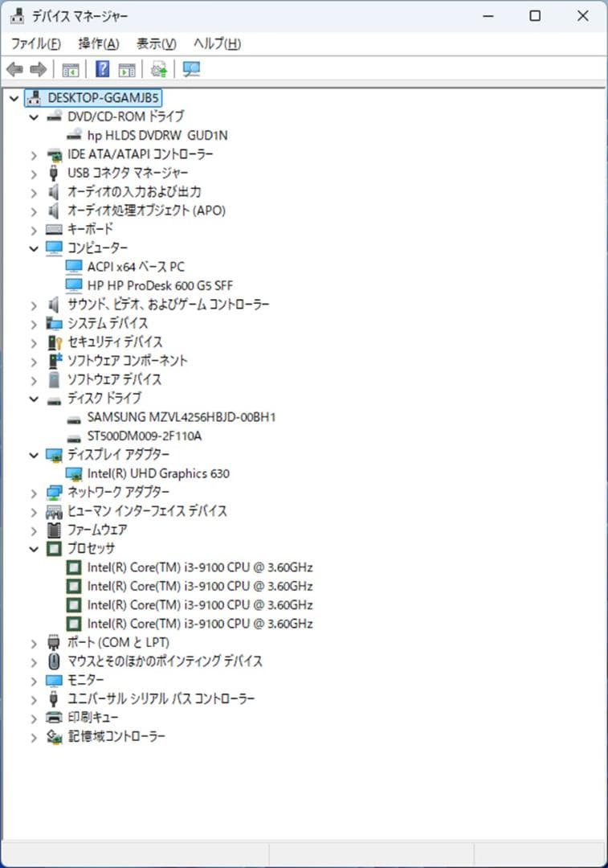This screenshot has height=868, width=608.
Task: Select the DESKTOP-GGAMJB5 computer name
Action: 103,98
